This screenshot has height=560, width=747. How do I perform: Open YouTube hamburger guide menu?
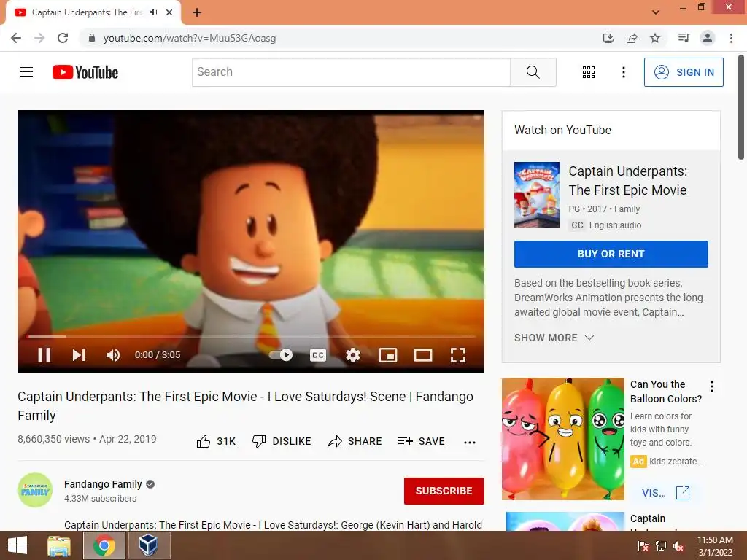pyautogui.click(x=26, y=72)
